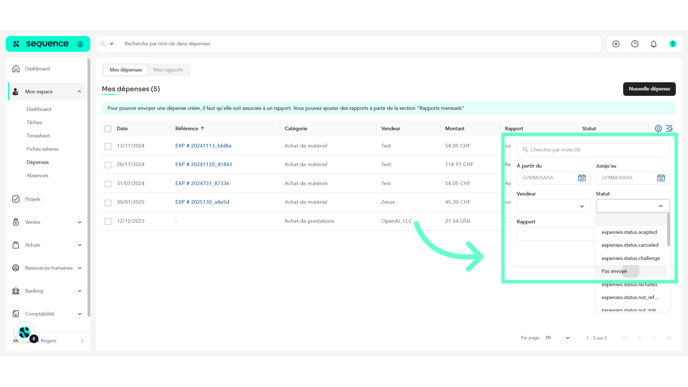Screen dimensions: 688x387
Task: Check the row dated 12/12/2023
Action: coord(108,222)
